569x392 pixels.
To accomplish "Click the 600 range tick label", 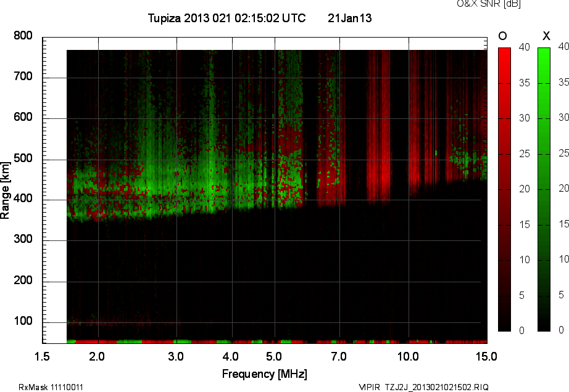I will click(x=23, y=117).
